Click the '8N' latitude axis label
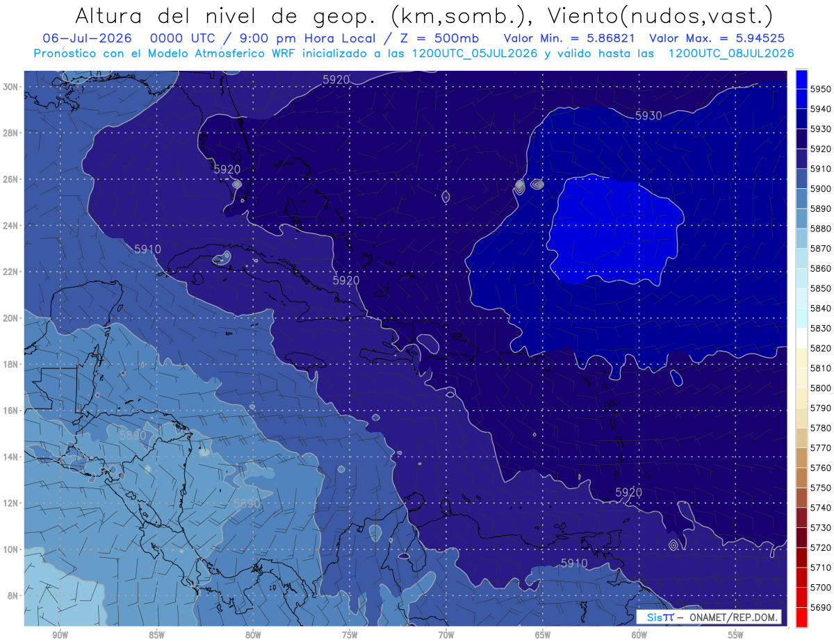Viewport: 834px width, 644px height. pos(14,595)
